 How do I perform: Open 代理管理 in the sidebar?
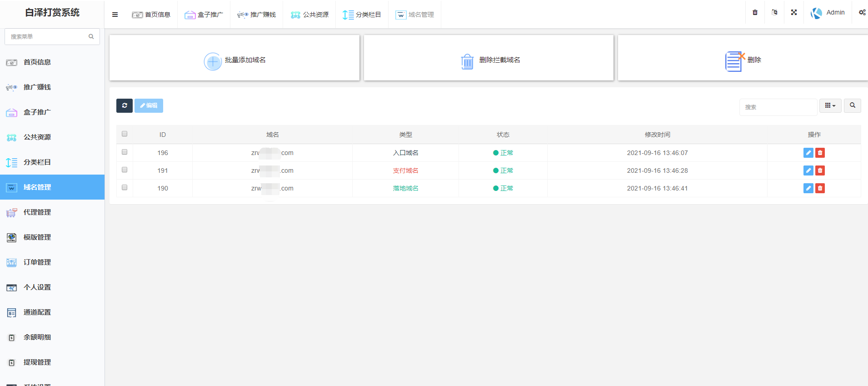(37, 212)
